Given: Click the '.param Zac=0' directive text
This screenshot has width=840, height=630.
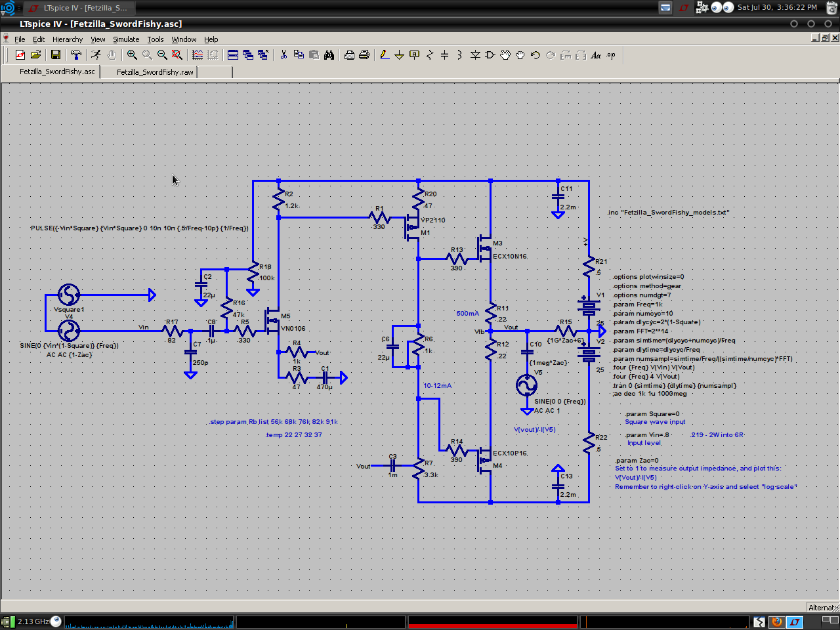Looking at the screenshot, I should click(x=637, y=461).
